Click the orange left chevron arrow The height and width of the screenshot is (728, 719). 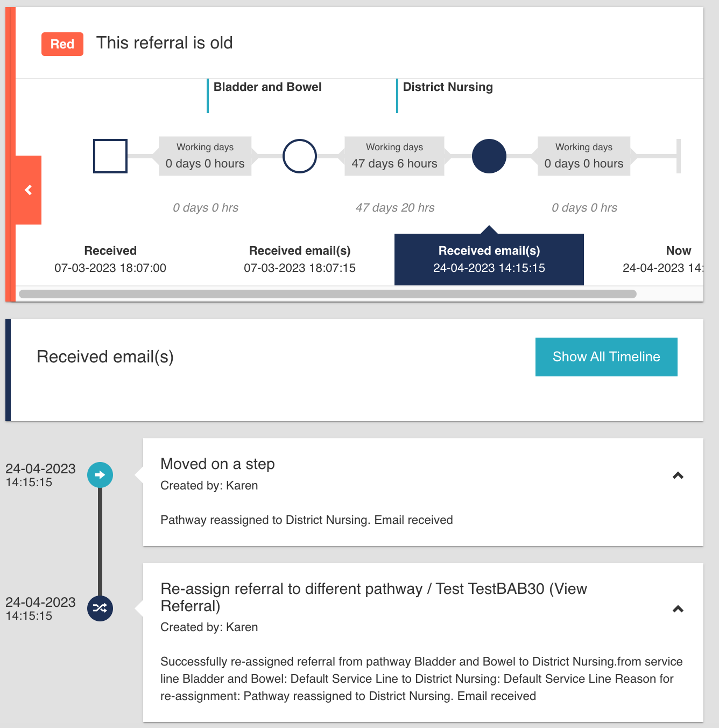[x=29, y=190]
